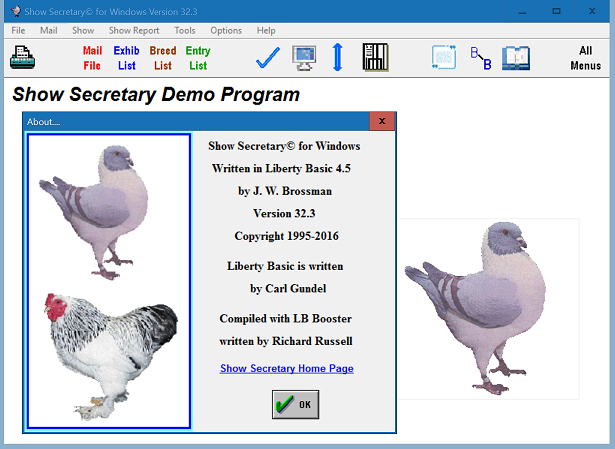The image size is (615, 449).
Task: Click the pigeon image in About dialog
Action: point(95,212)
